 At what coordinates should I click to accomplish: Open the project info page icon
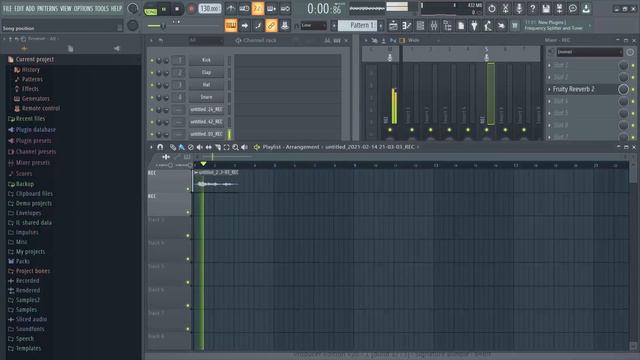[x=461, y=26]
